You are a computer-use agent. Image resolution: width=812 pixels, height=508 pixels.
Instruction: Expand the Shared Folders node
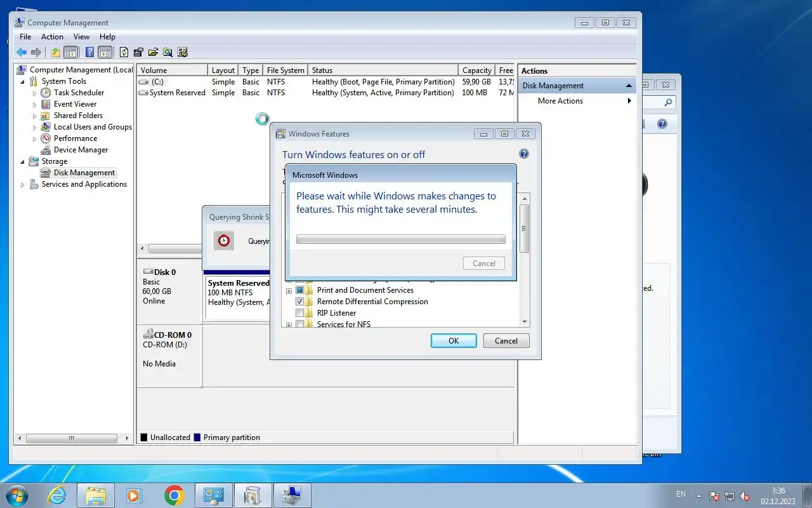(35, 116)
